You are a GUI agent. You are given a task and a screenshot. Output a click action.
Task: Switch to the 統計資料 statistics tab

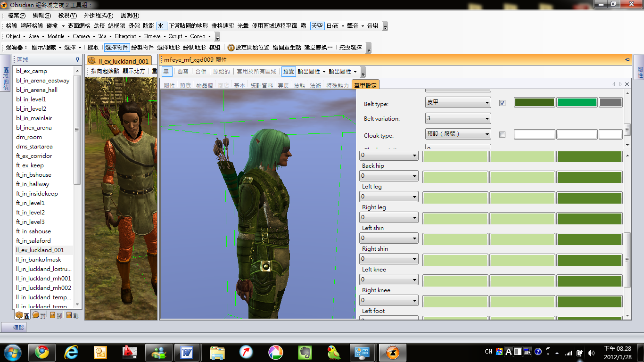[262, 86]
